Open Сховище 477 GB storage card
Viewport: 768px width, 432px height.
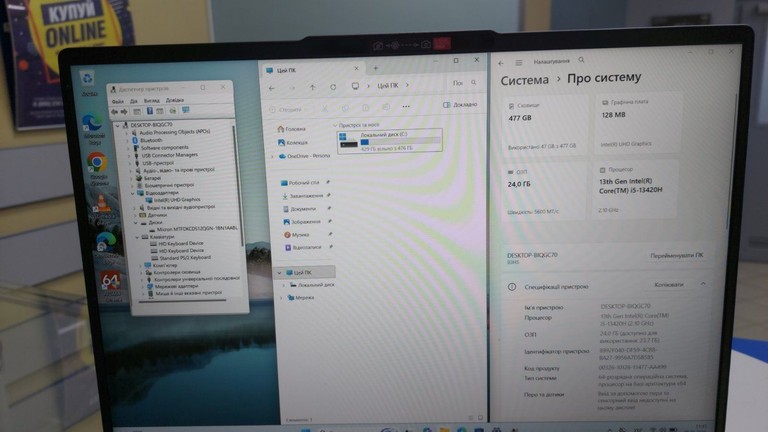[545, 126]
